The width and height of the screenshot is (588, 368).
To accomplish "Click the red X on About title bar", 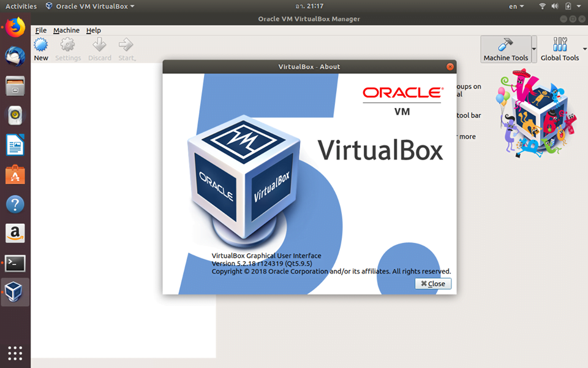I will tap(450, 67).
